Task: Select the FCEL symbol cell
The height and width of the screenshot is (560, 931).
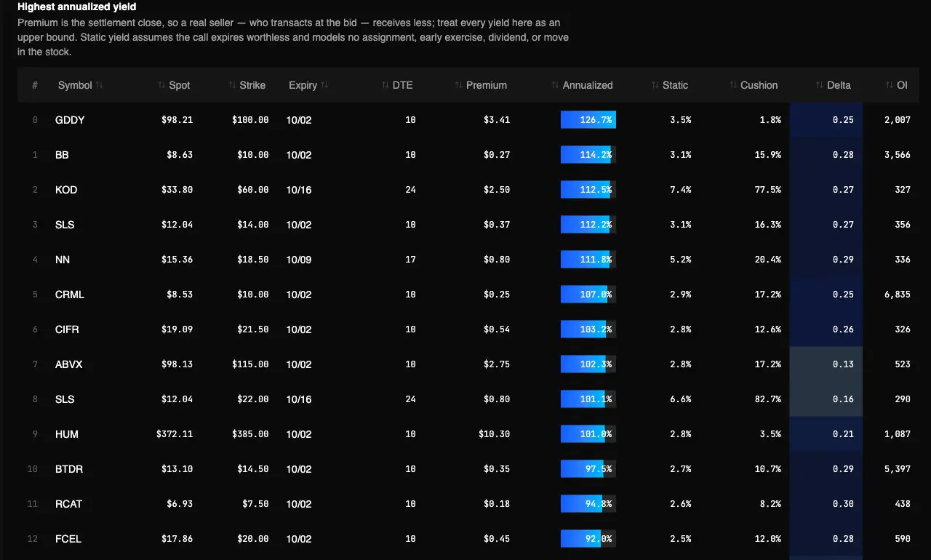Action: [68, 539]
